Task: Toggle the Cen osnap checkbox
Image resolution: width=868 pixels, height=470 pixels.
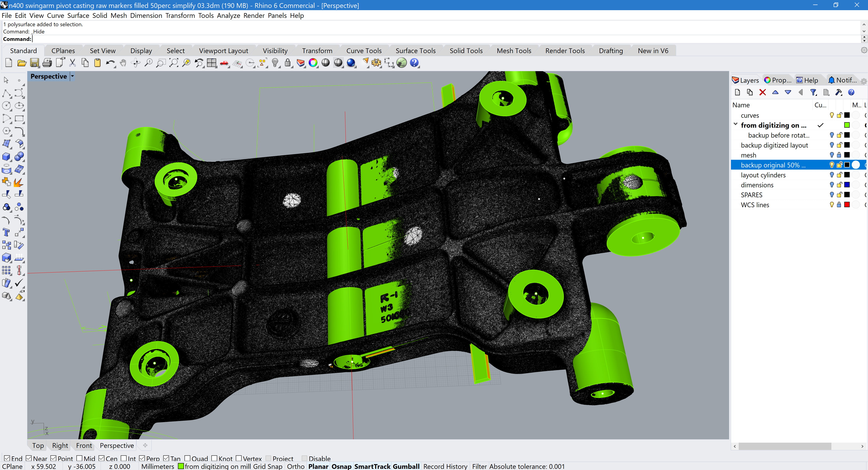Action: pos(101,458)
